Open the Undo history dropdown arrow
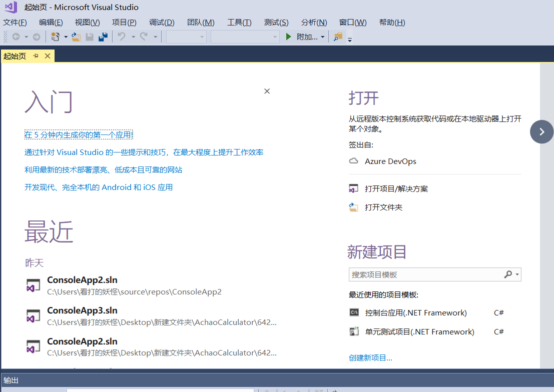Screen dimensions: 554x392 pyautogui.click(x=133, y=36)
